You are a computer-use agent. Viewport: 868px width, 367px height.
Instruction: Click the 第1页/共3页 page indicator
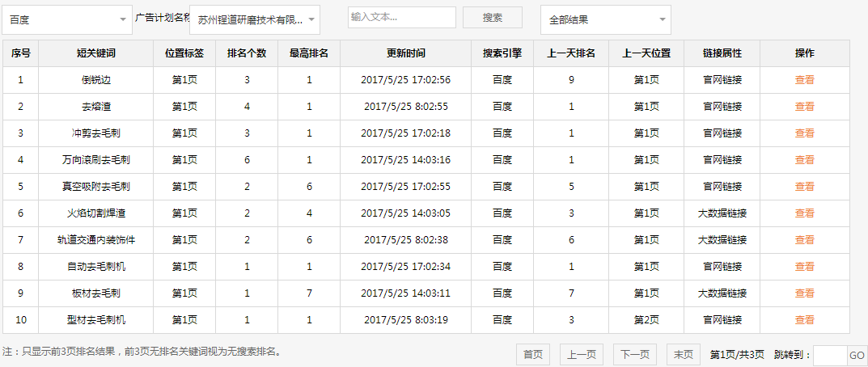point(737,355)
